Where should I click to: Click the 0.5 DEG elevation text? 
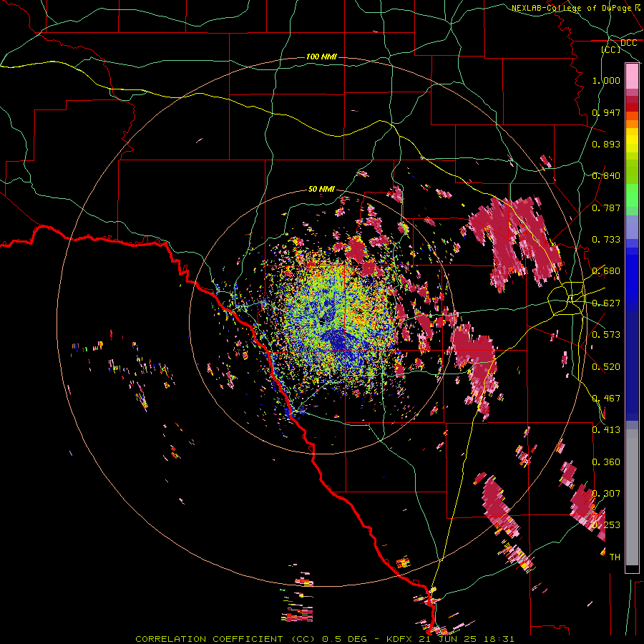point(345,639)
